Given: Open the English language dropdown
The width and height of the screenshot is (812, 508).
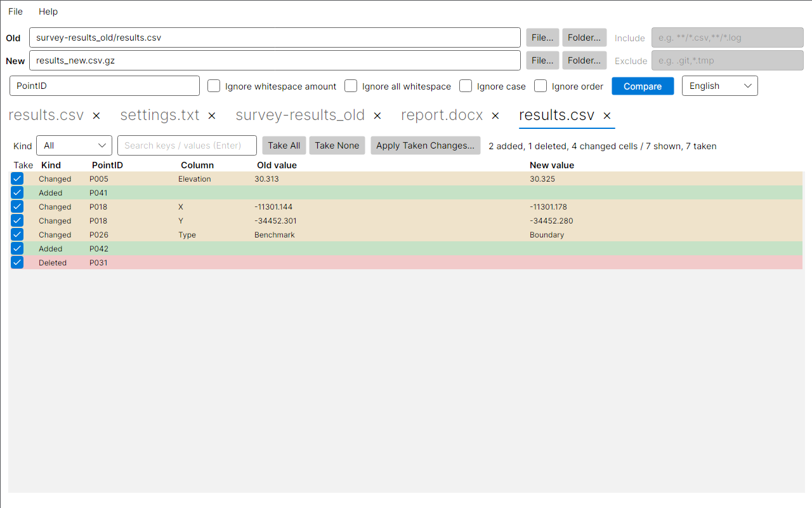Looking at the screenshot, I should click(x=719, y=86).
